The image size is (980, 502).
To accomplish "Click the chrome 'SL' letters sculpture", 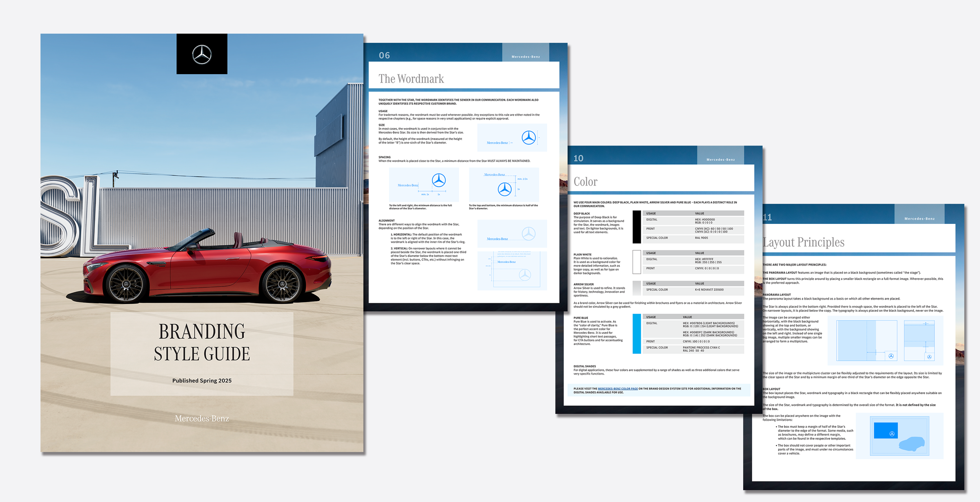I will click(71, 216).
